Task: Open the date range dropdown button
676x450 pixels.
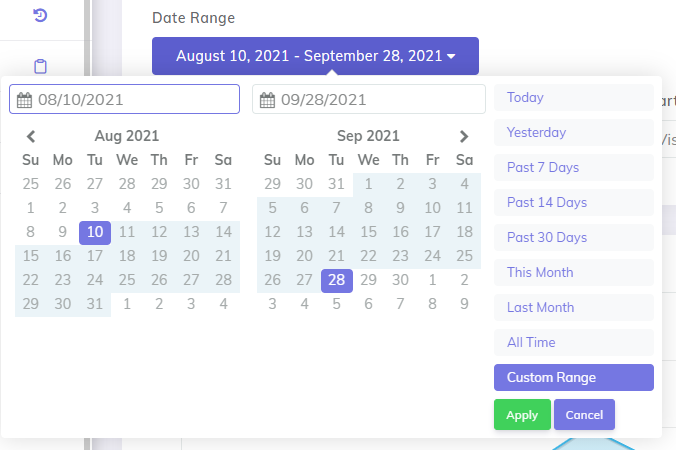Action: coord(315,56)
